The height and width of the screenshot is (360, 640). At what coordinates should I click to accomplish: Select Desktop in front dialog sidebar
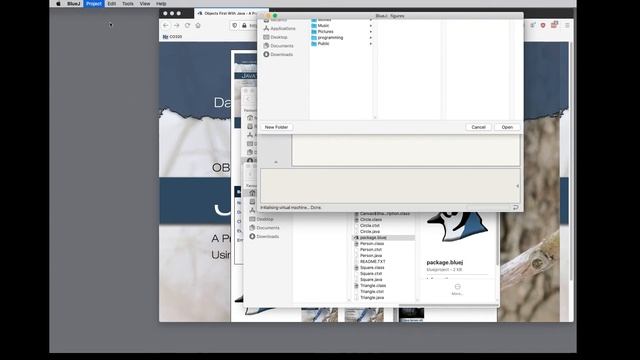click(276, 37)
